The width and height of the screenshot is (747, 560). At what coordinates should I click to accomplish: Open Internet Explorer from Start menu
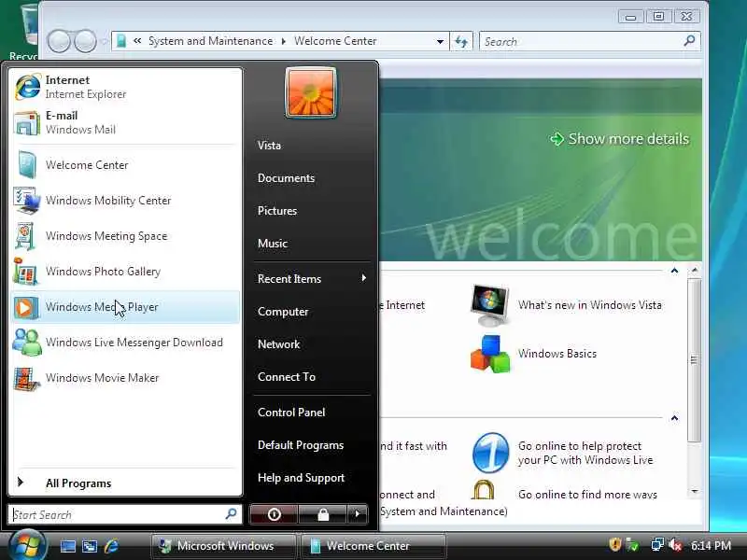(125, 87)
